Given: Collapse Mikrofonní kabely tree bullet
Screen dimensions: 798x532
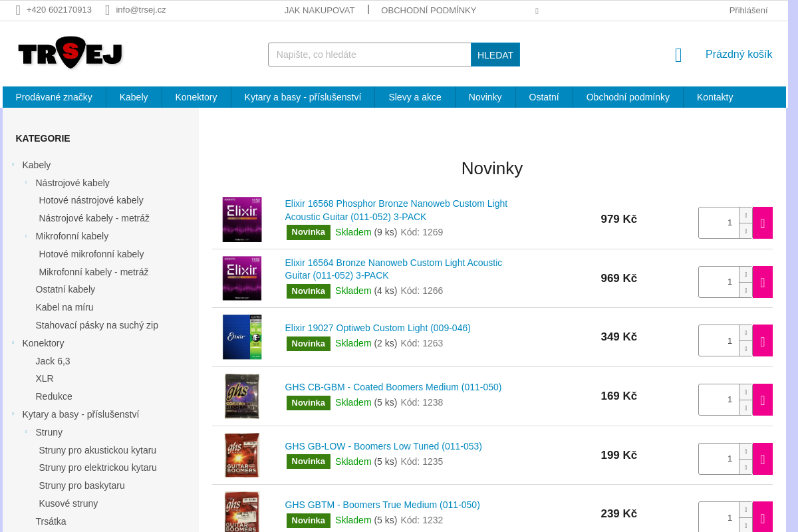Looking at the screenshot, I should (x=27, y=236).
